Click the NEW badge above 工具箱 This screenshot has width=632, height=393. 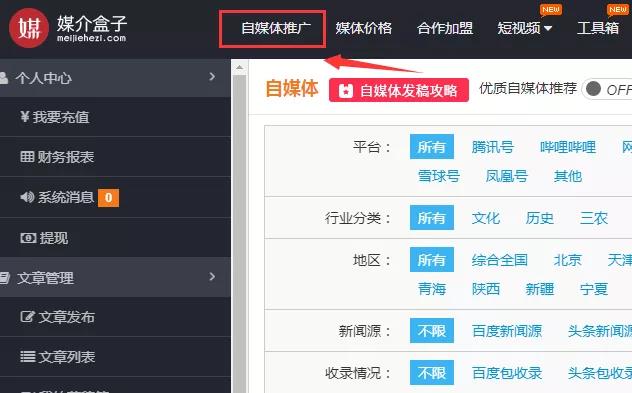pos(618,10)
